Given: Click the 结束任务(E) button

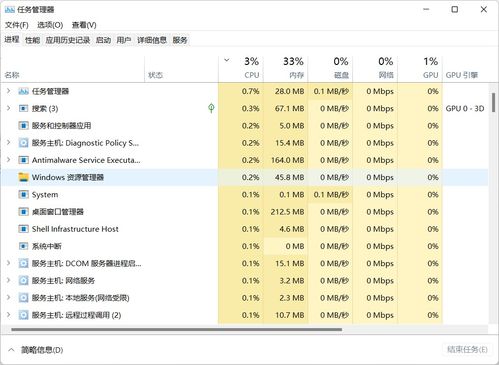Looking at the screenshot, I should (467, 349).
